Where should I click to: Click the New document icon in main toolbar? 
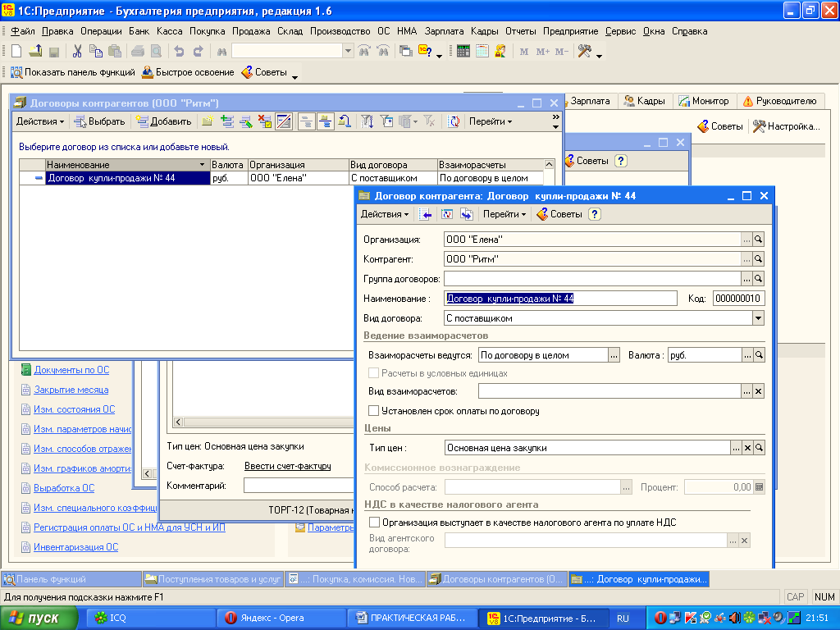click(16, 52)
